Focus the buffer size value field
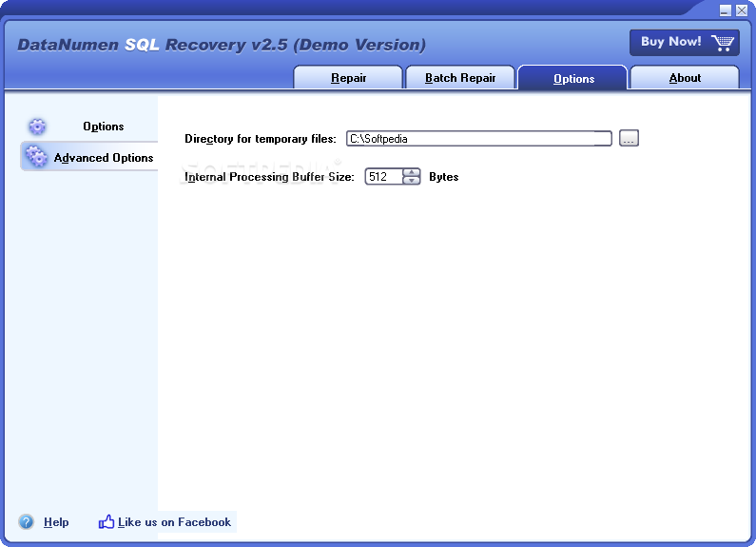 [383, 177]
